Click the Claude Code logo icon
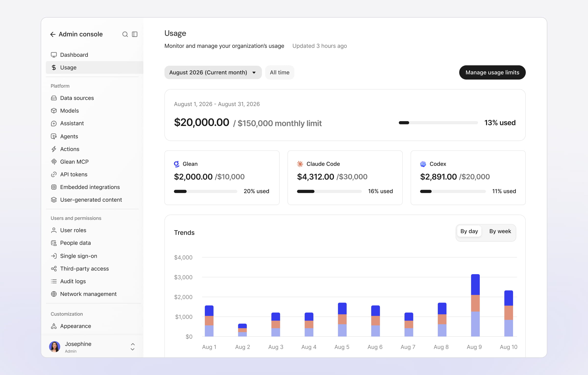Viewport: 588px width, 375px height. tap(300, 164)
